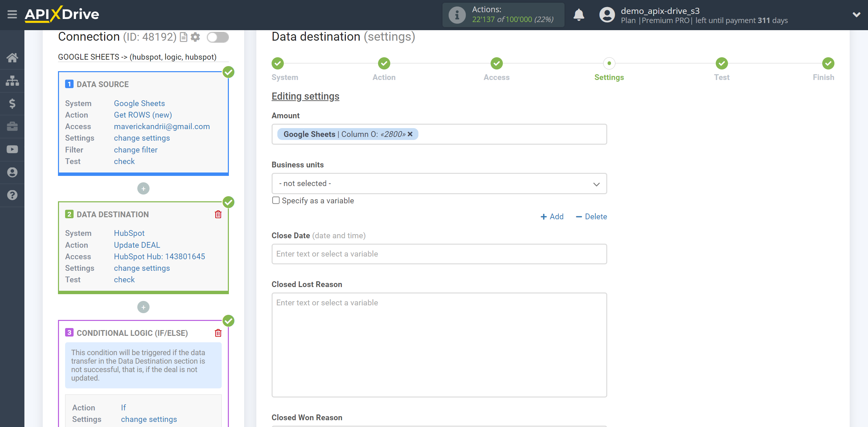Focus the Close Date input
The width and height of the screenshot is (868, 427).
point(439,254)
